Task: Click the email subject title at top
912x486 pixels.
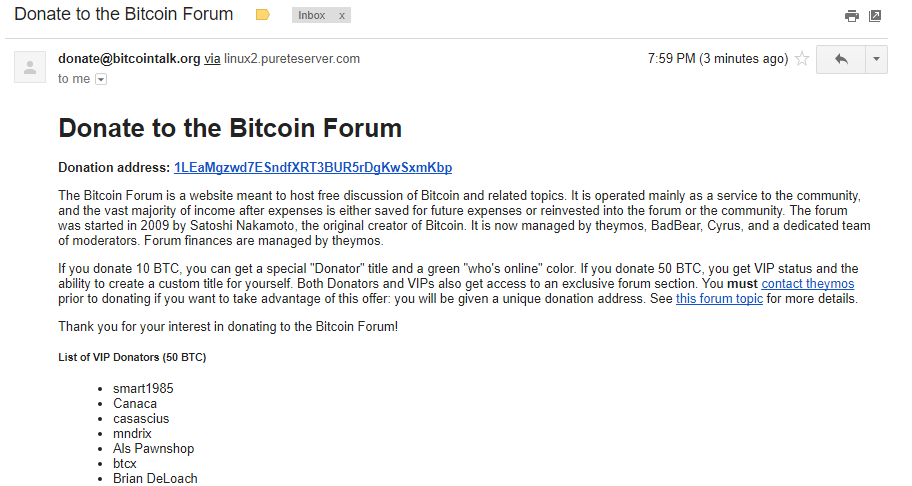Action: coord(124,14)
